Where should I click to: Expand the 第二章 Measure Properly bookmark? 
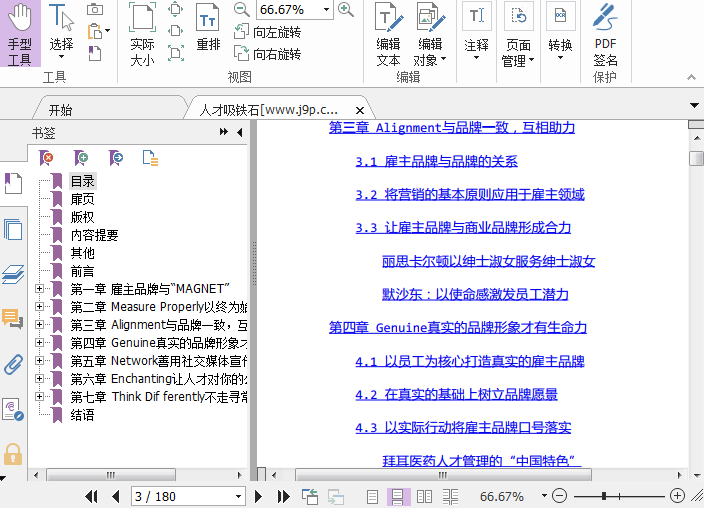pos(40,306)
